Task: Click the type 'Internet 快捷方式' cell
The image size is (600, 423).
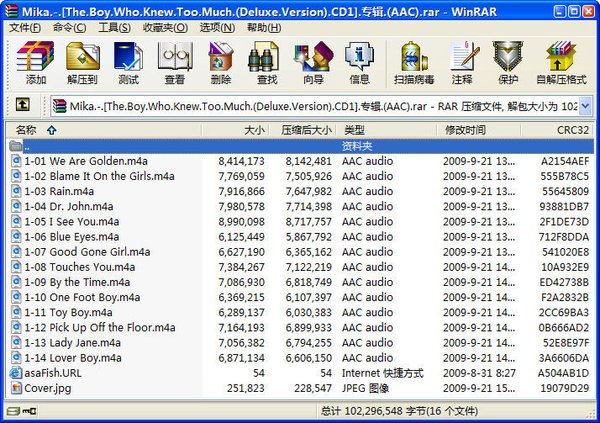Action: (x=383, y=373)
